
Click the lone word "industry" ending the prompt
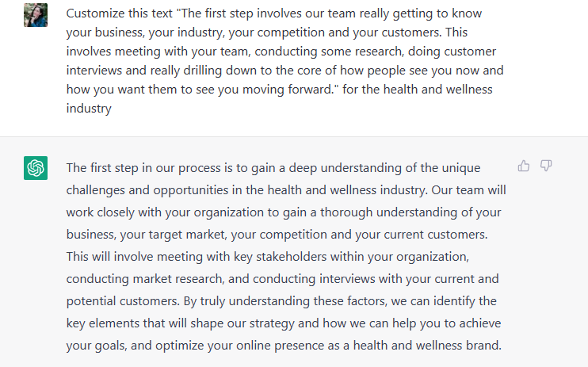coord(88,109)
